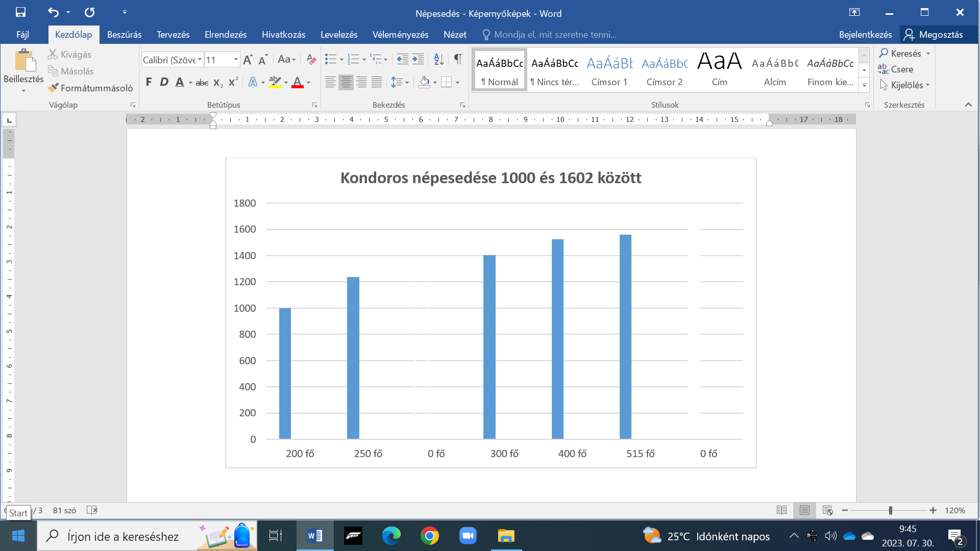Toggle italic (D) formatting

click(164, 82)
